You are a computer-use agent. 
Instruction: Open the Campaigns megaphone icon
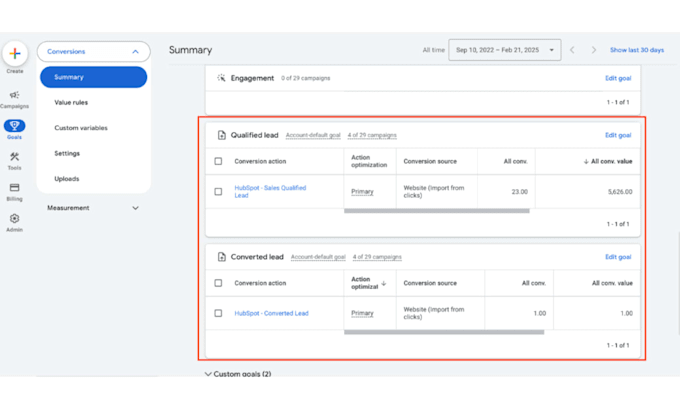pos(14,95)
